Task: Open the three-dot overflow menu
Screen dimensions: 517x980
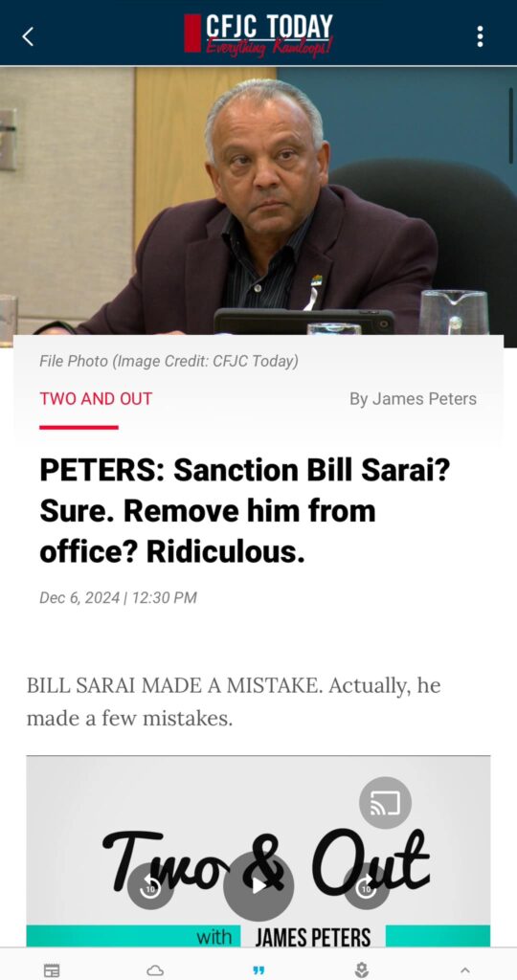Action: pyautogui.click(x=480, y=36)
